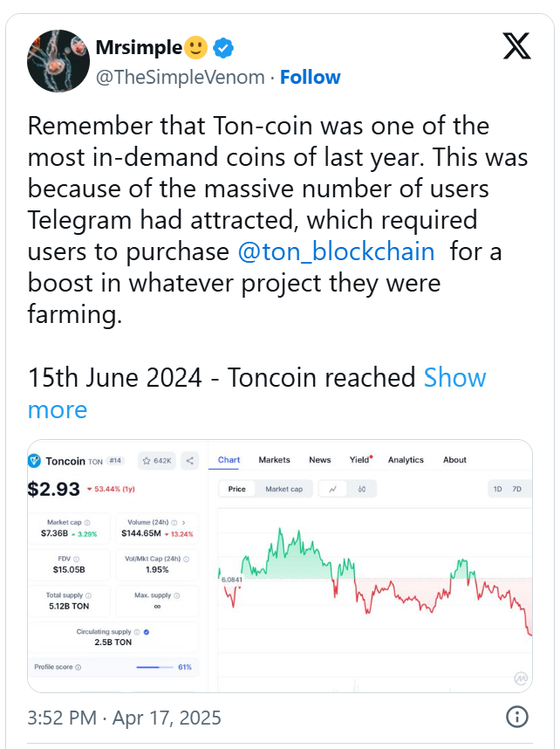Click the blue verified badge
Image resolution: width=560 pixels, height=749 pixels.
click(225, 47)
